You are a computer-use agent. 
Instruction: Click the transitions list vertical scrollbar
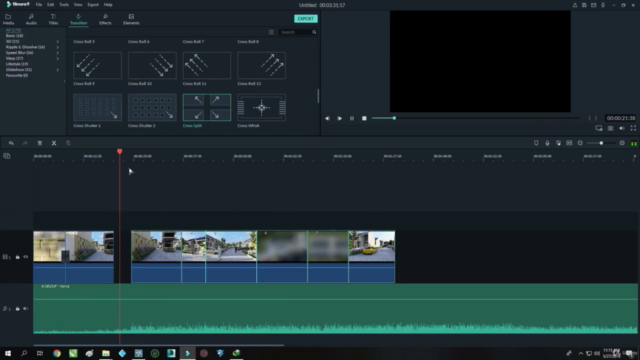pos(318,96)
